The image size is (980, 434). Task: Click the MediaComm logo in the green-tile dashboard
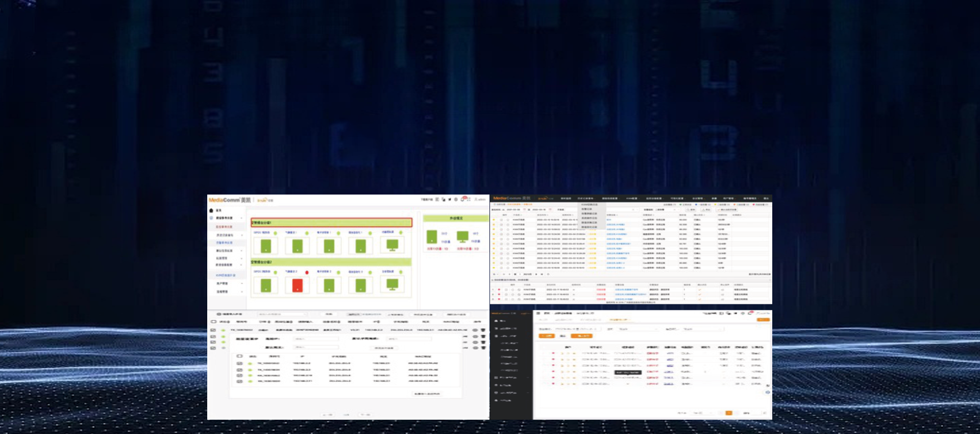pos(229,200)
